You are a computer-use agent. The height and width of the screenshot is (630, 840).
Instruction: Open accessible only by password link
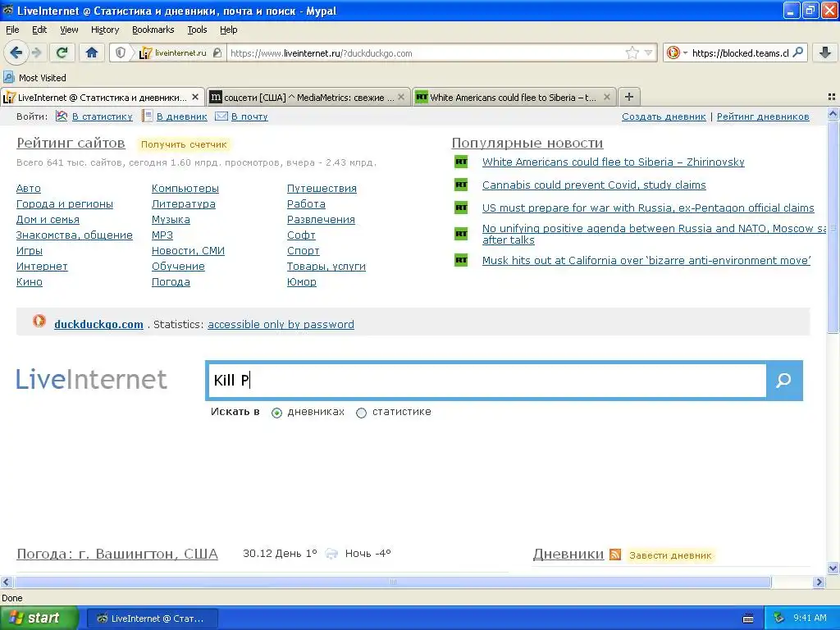click(281, 325)
